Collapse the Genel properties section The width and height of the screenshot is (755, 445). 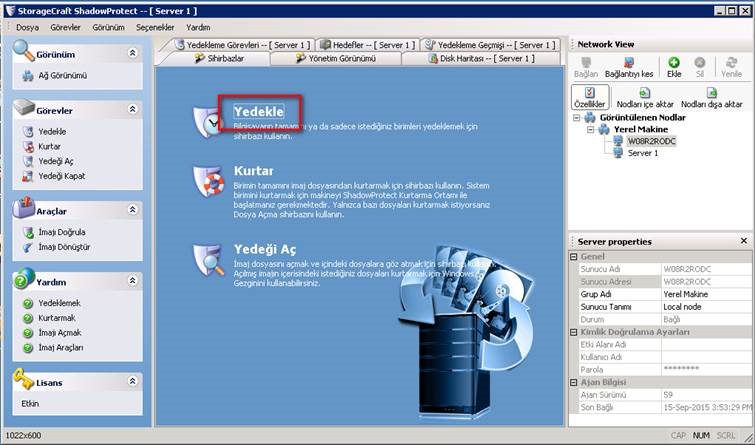[x=573, y=257]
